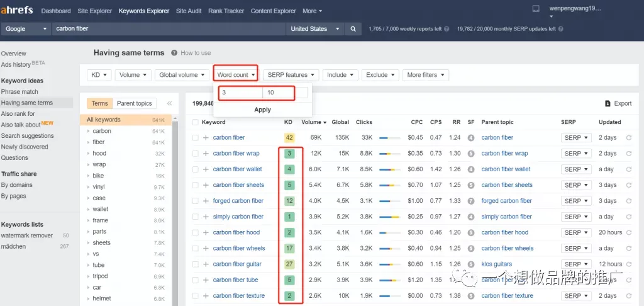Click the ahrefs logo
The image size is (644, 306).
17,11
